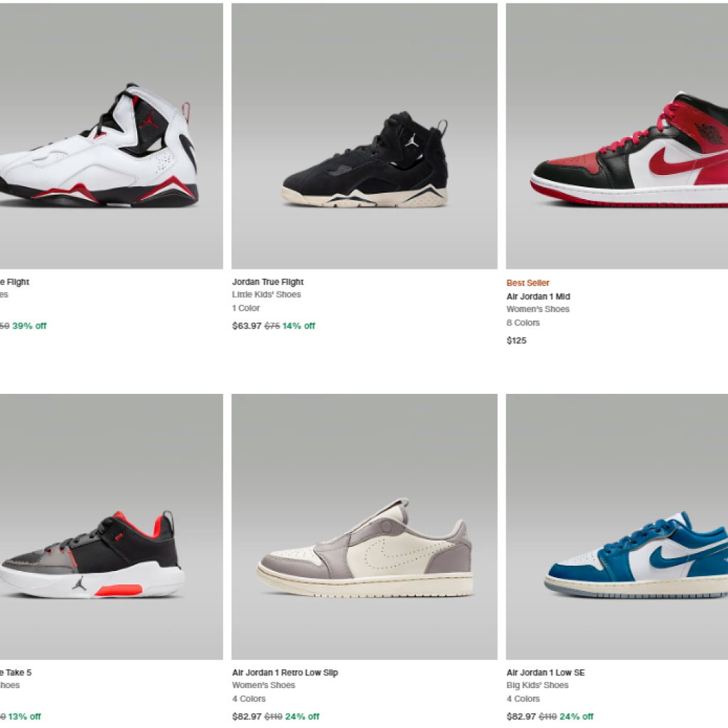Viewport: 728px width, 728px height.
Task: Open the black and red Take 5 shoe image
Action: click(112, 527)
